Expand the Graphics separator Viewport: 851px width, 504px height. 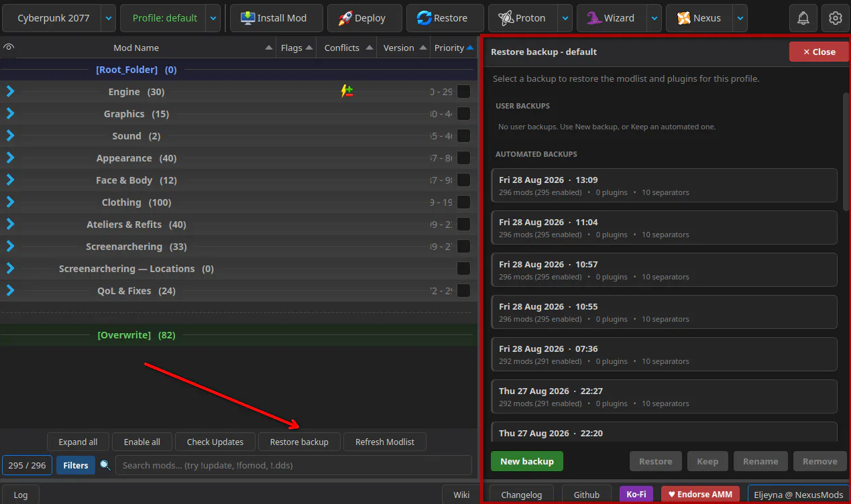tap(10, 114)
